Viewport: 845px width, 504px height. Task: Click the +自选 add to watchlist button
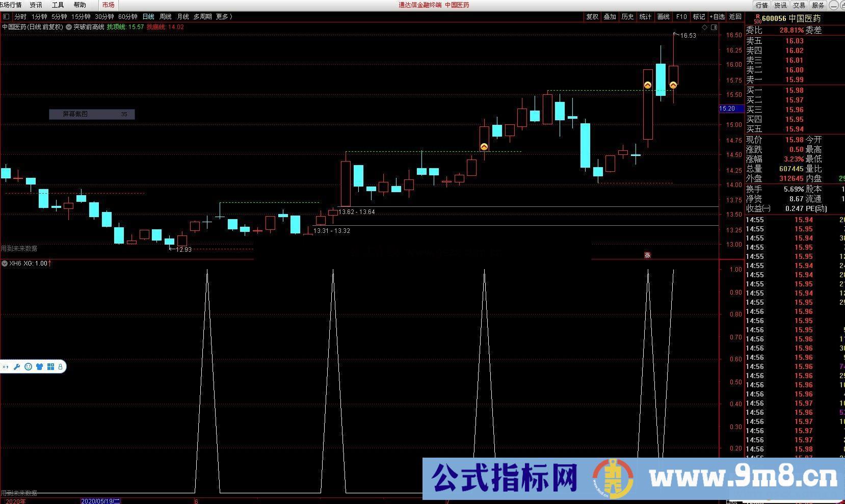click(717, 17)
